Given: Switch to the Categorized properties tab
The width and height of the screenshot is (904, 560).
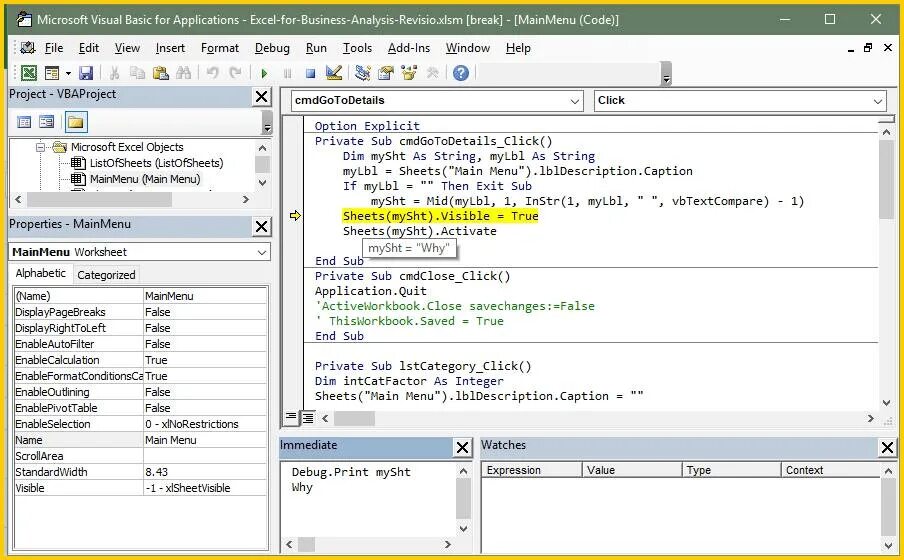Looking at the screenshot, I should pyautogui.click(x=106, y=275).
